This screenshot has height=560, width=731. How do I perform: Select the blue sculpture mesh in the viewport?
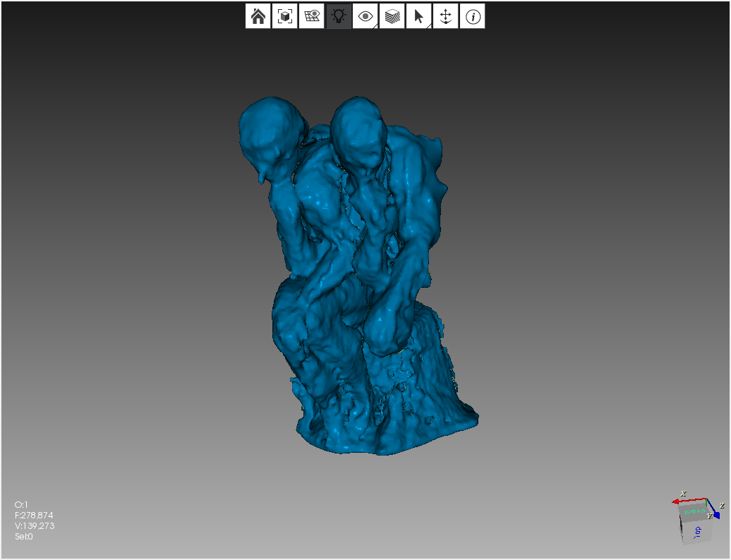pyautogui.click(x=359, y=275)
